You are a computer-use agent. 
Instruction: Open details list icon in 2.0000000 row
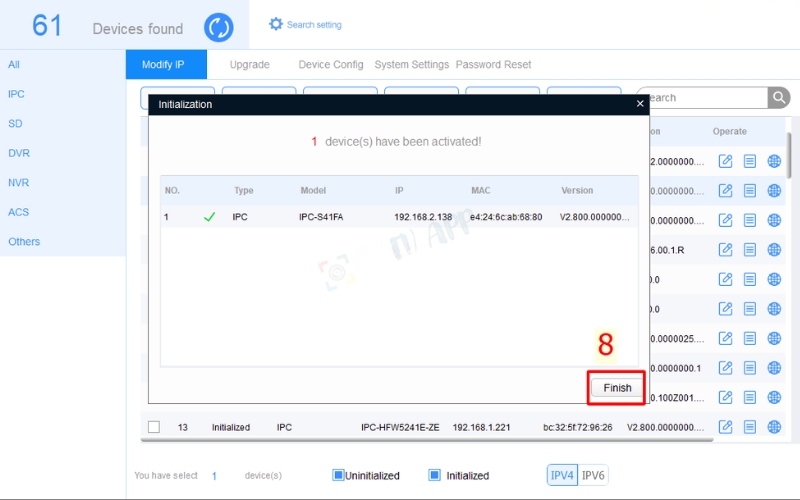click(749, 161)
